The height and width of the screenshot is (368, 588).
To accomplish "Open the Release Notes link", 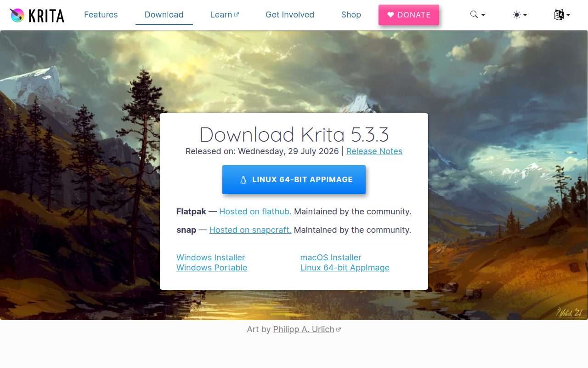I will click(x=374, y=151).
